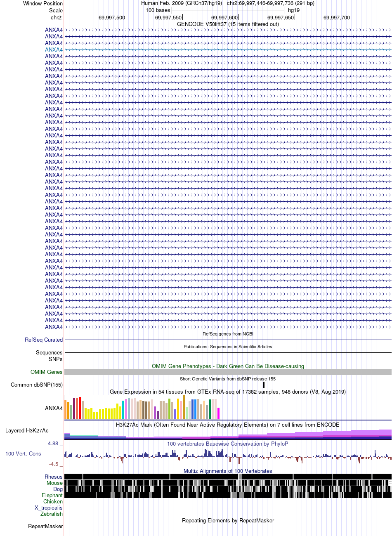Open the RefSeq Curated track label
This screenshot has width=392, height=536.
point(44,340)
